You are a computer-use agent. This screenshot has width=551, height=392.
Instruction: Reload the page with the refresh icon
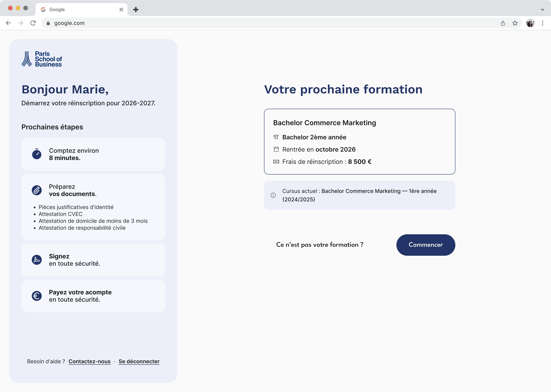33,23
